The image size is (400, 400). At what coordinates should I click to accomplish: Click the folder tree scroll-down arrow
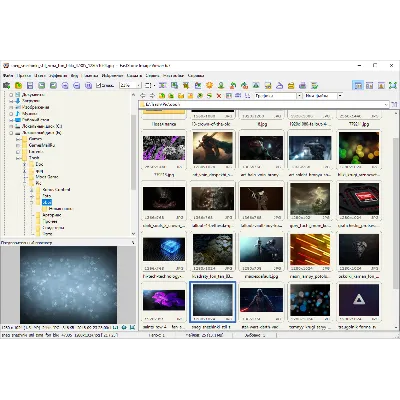[133, 234]
